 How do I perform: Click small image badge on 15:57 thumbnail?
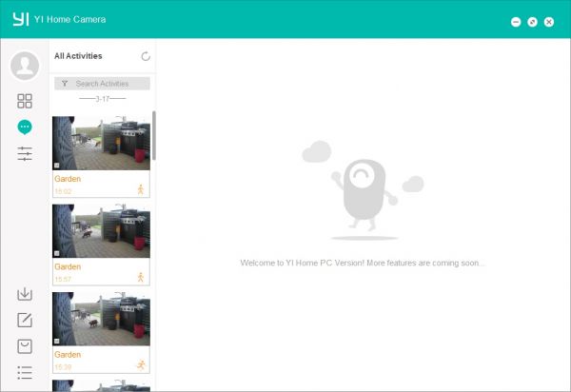click(57, 253)
